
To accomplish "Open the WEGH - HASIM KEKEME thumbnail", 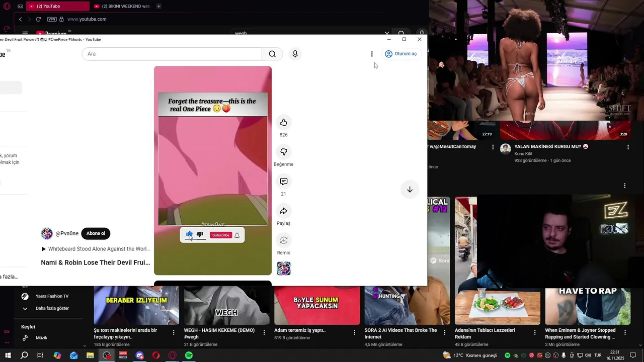I will click(x=226, y=306).
